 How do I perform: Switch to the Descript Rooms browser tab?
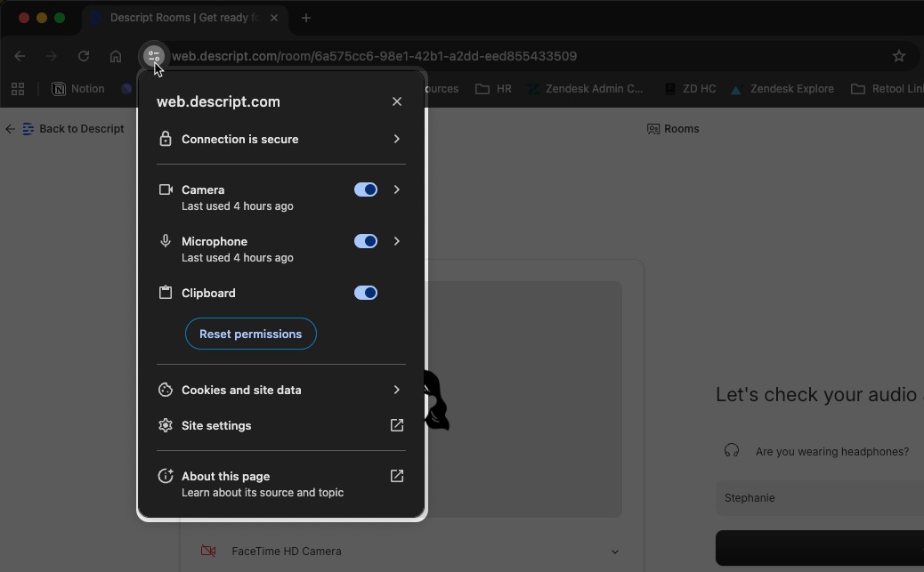[x=182, y=18]
